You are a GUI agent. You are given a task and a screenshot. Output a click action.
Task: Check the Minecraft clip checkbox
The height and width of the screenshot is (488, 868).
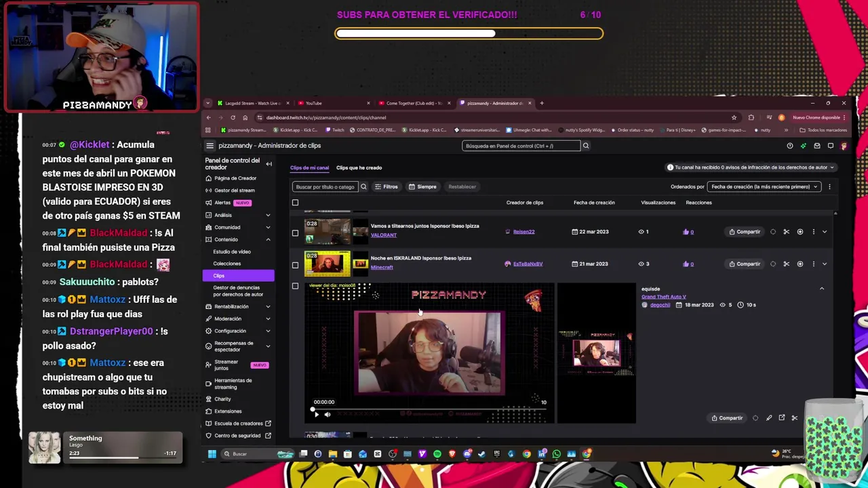coord(295,265)
